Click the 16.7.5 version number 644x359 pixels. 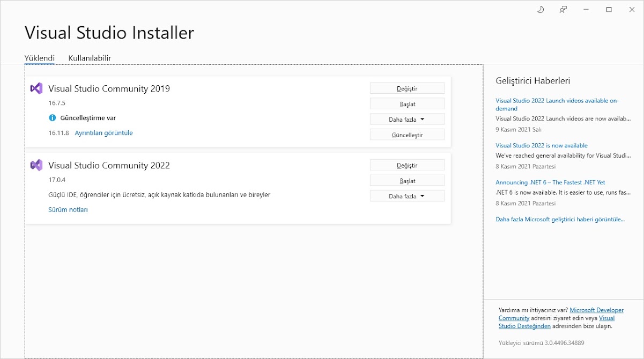[57, 103]
